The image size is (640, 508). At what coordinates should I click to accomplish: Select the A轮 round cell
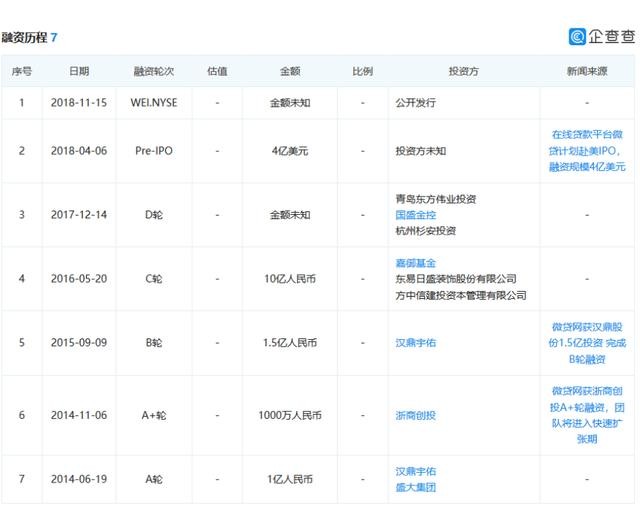click(x=154, y=479)
